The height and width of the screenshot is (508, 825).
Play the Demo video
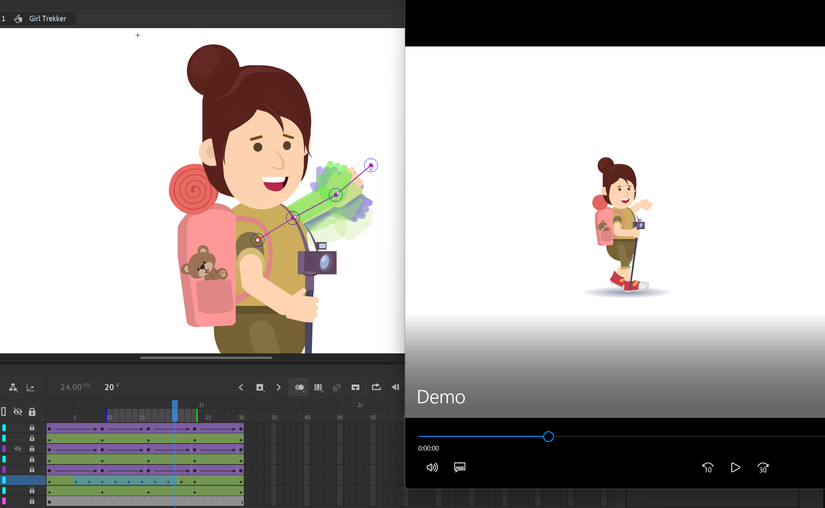point(735,467)
